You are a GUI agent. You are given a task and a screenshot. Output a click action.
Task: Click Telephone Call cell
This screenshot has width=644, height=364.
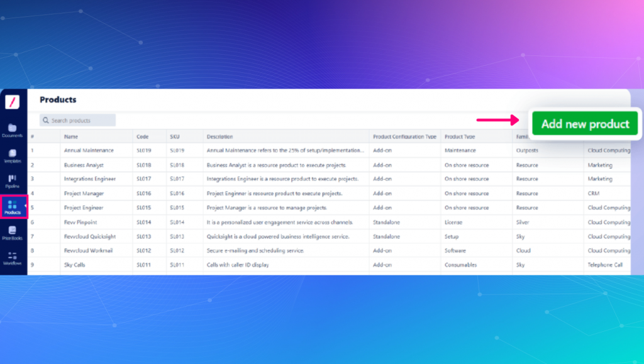click(605, 265)
